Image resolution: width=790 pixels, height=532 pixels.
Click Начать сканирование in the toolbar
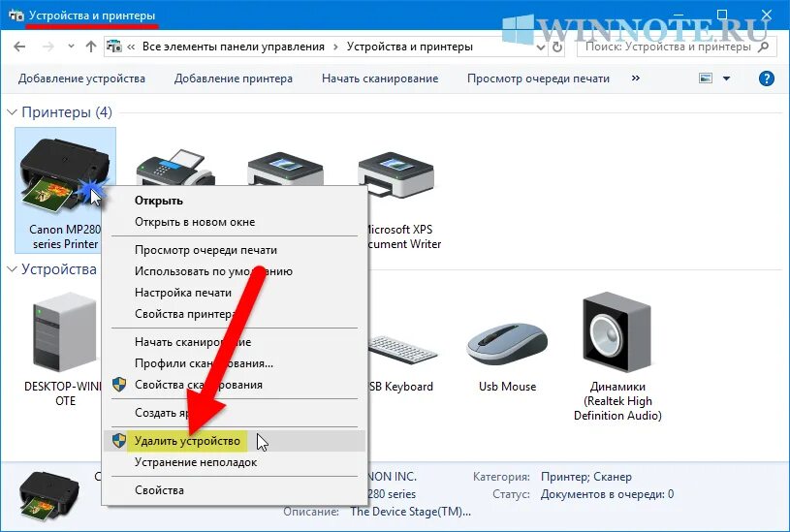380,78
